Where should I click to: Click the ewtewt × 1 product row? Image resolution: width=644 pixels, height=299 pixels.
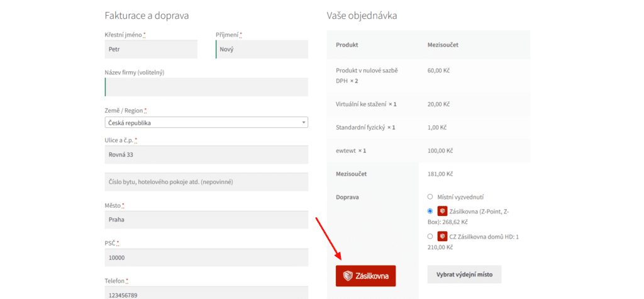pos(428,150)
